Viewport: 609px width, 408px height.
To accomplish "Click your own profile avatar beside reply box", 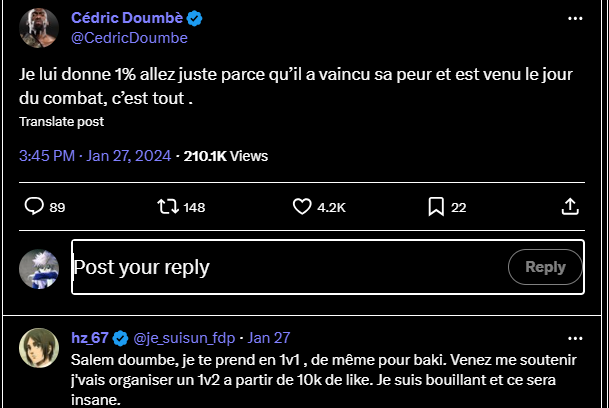I will click(x=39, y=268).
